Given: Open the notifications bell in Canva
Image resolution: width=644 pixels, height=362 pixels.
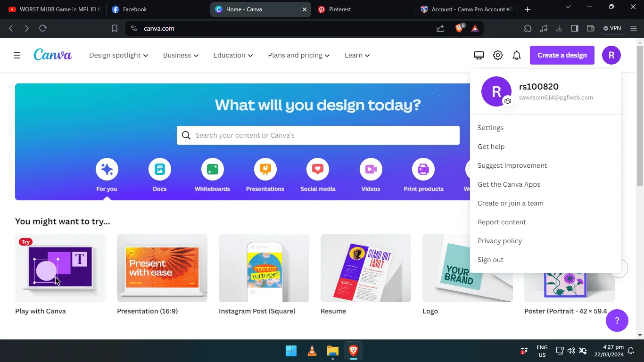Looking at the screenshot, I should (x=517, y=55).
